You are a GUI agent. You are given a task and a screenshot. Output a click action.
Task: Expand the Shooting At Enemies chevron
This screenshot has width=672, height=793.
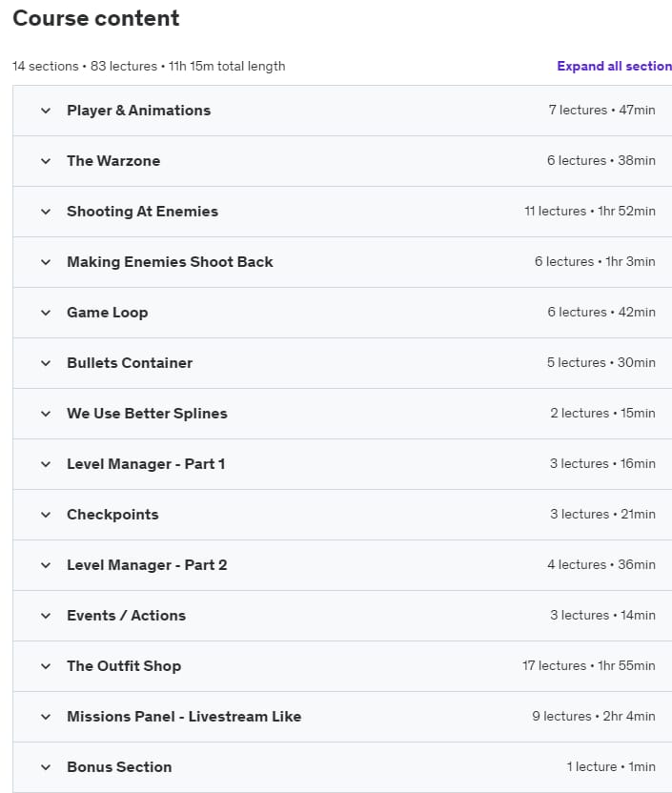46,212
